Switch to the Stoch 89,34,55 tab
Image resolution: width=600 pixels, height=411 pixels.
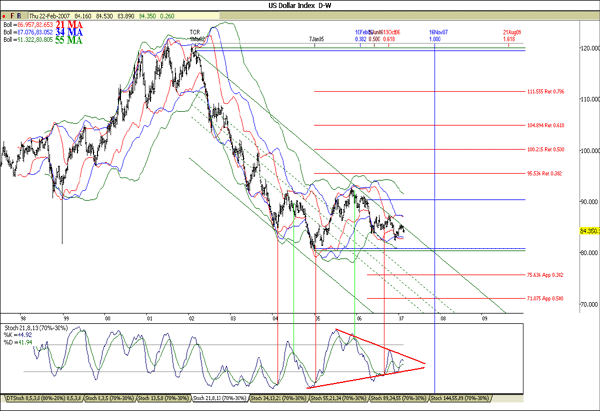pos(399,398)
